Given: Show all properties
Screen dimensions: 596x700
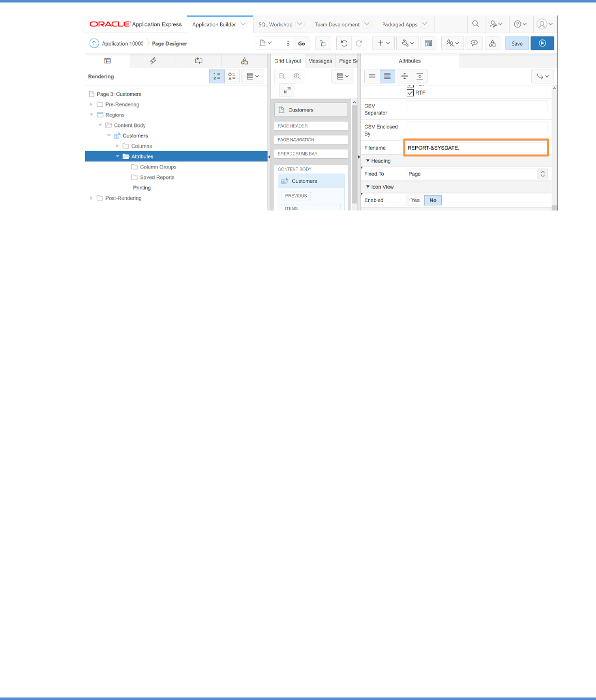Looking at the screenshot, I should (x=387, y=76).
